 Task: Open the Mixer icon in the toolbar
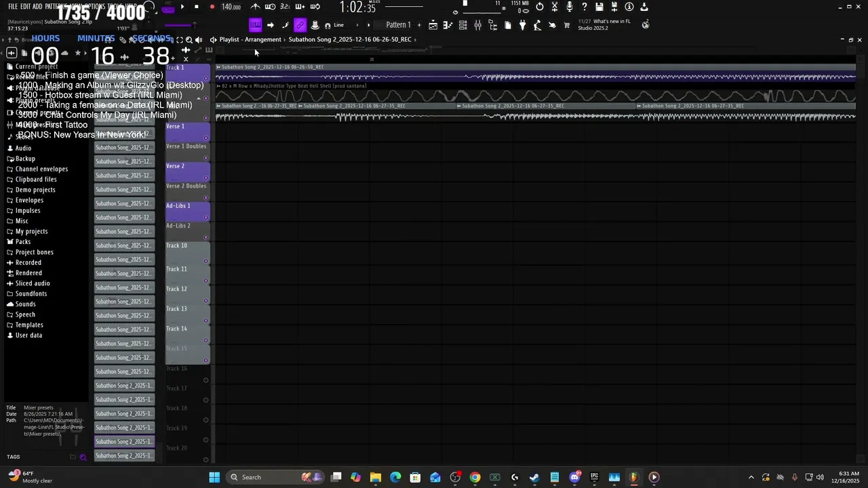click(x=478, y=25)
